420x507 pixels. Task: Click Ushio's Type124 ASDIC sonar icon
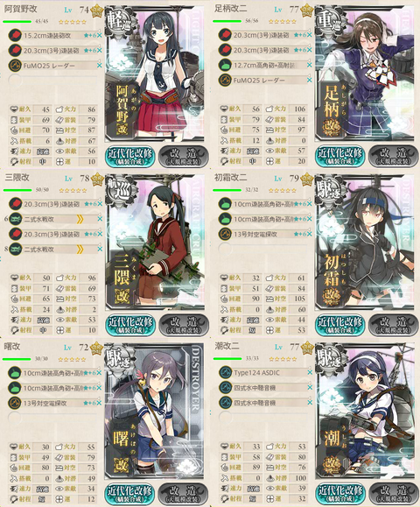[225, 372]
